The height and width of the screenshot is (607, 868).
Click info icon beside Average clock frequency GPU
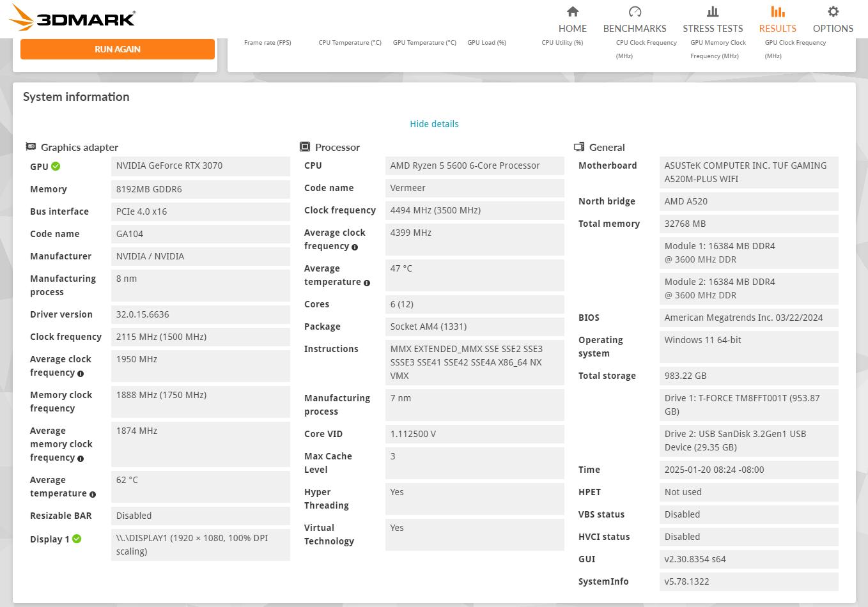(x=81, y=373)
